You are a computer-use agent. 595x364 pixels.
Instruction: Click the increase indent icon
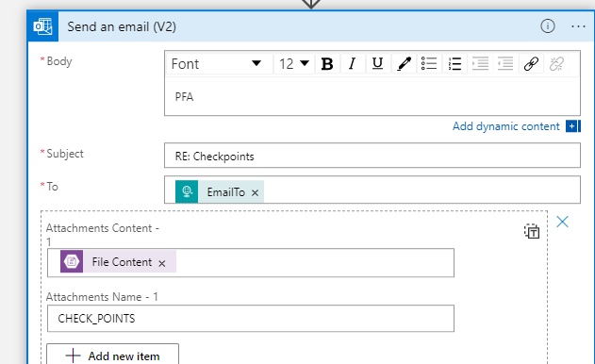coord(480,63)
